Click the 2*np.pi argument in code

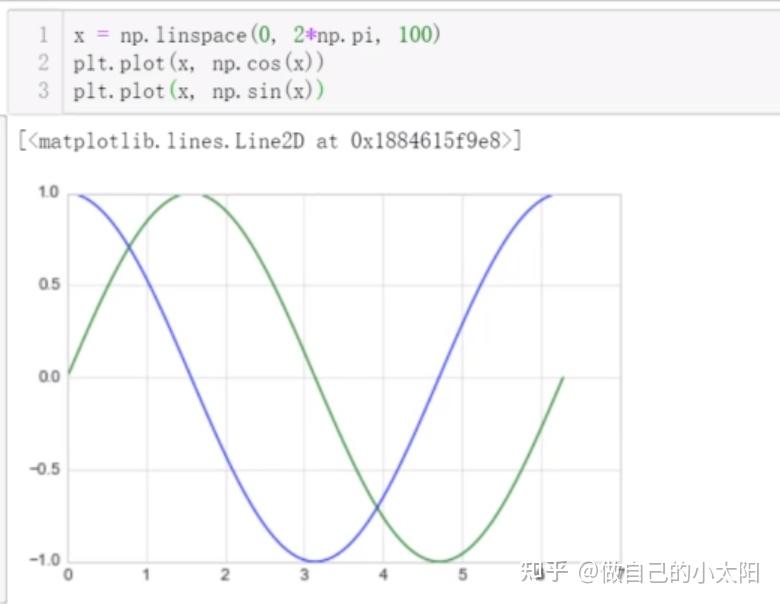pos(336,35)
